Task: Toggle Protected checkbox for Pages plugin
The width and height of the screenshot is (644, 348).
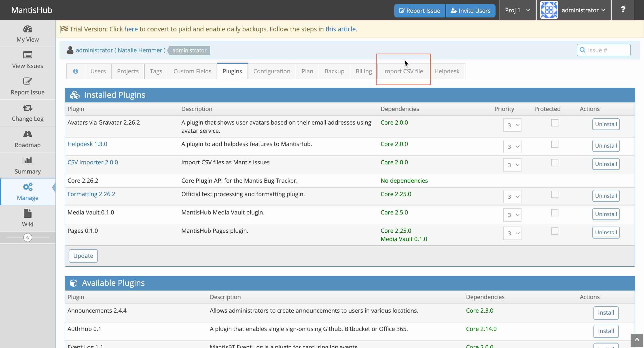Action: (555, 231)
